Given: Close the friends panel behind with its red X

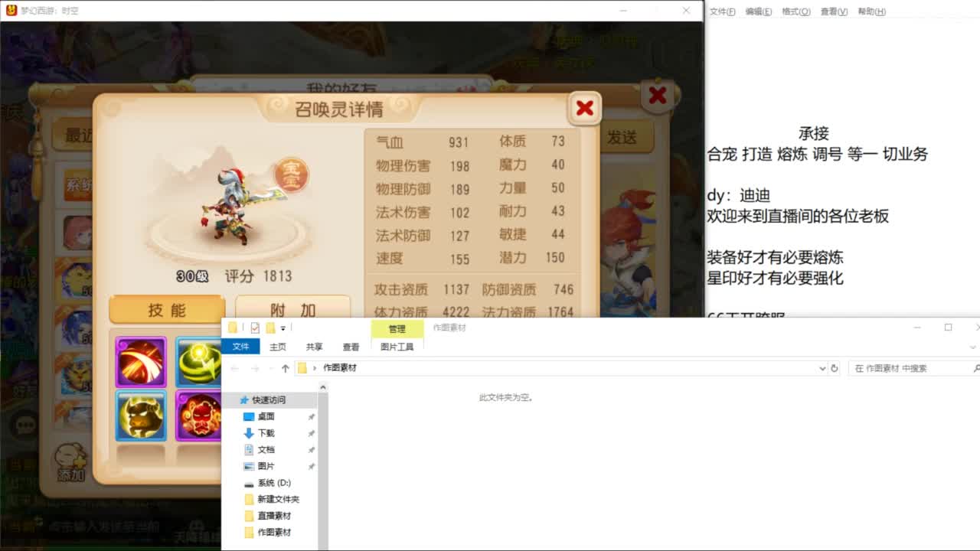Looking at the screenshot, I should (x=658, y=96).
